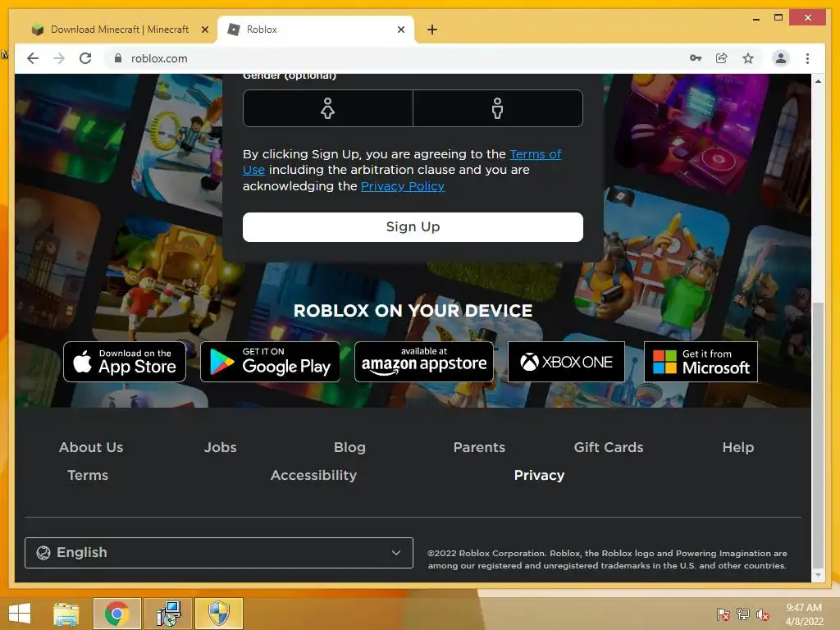Open File Explorer from taskbar
Screen dimensions: 840x630
(66, 614)
